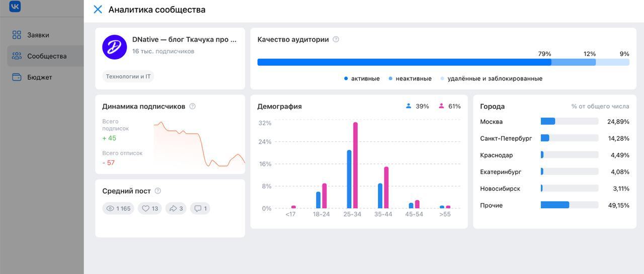
Task: Show help for Динамика подписчиков
Action: [192, 107]
